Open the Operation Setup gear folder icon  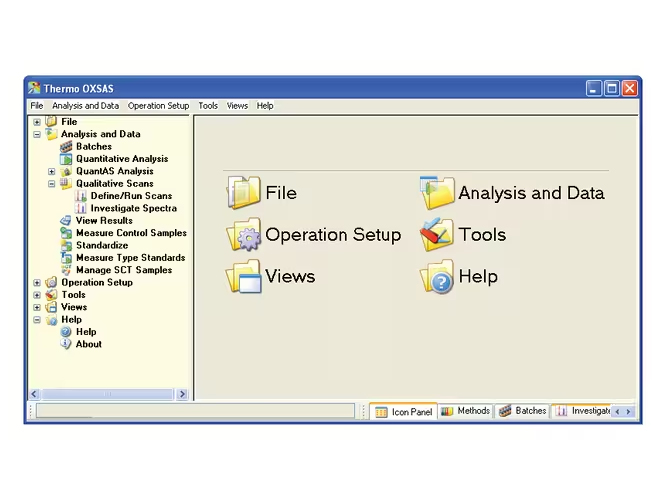(x=243, y=234)
